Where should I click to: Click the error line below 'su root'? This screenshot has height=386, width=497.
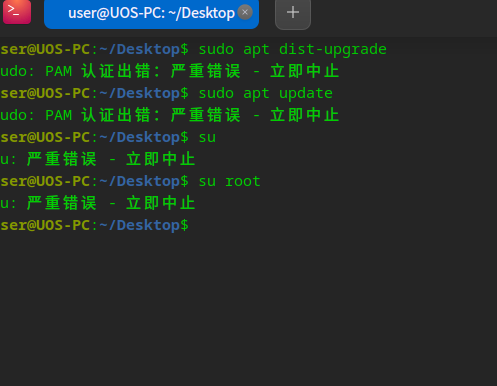[97, 203]
